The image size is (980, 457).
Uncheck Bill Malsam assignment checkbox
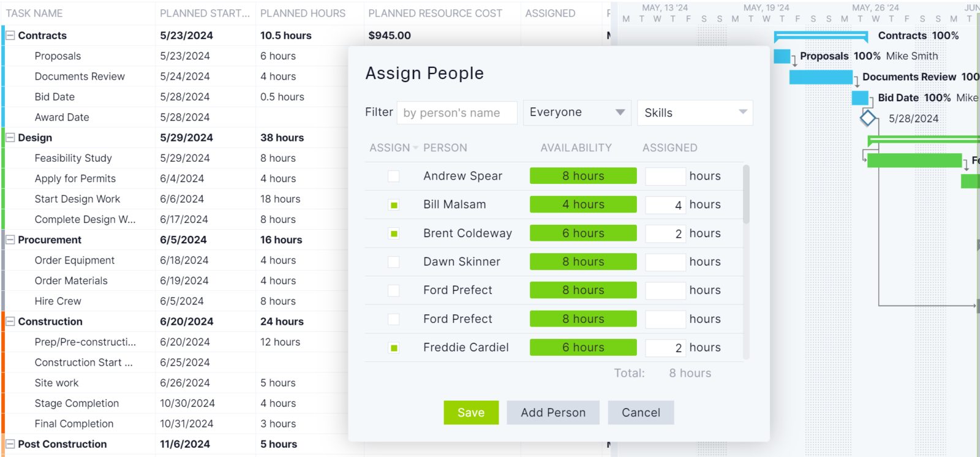pos(394,205)
